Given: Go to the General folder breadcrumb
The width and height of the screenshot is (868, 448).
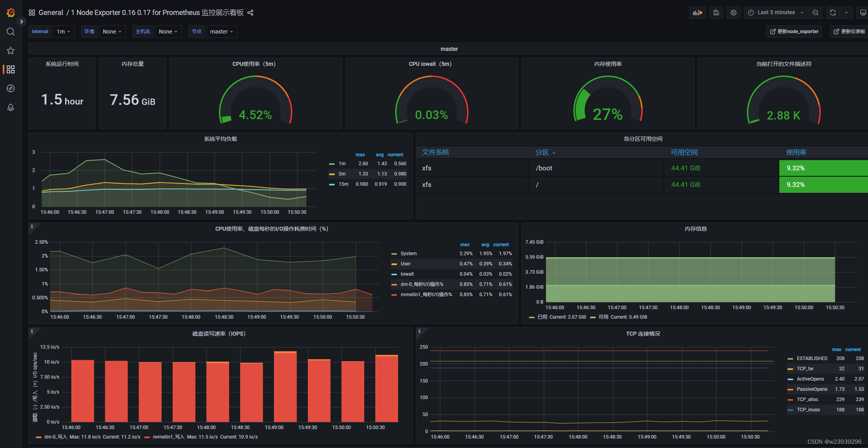Looking at the screenshot, I should point(50,13).
